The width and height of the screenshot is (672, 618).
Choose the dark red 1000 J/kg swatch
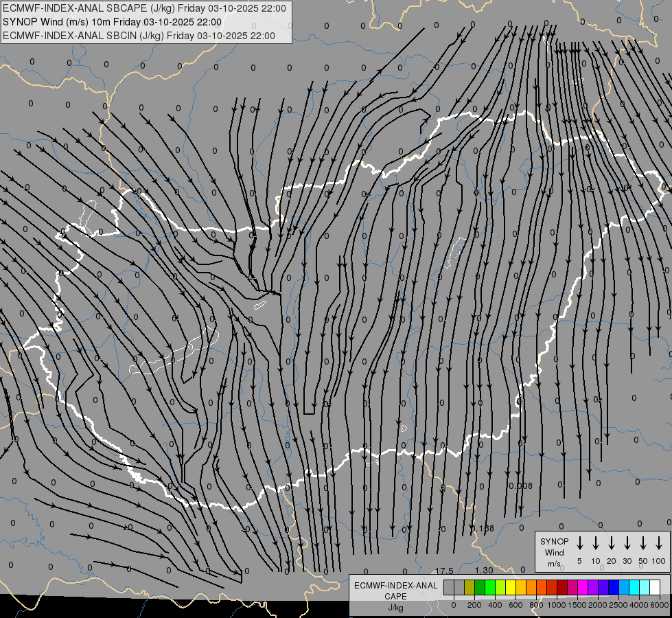click(562, 588)
